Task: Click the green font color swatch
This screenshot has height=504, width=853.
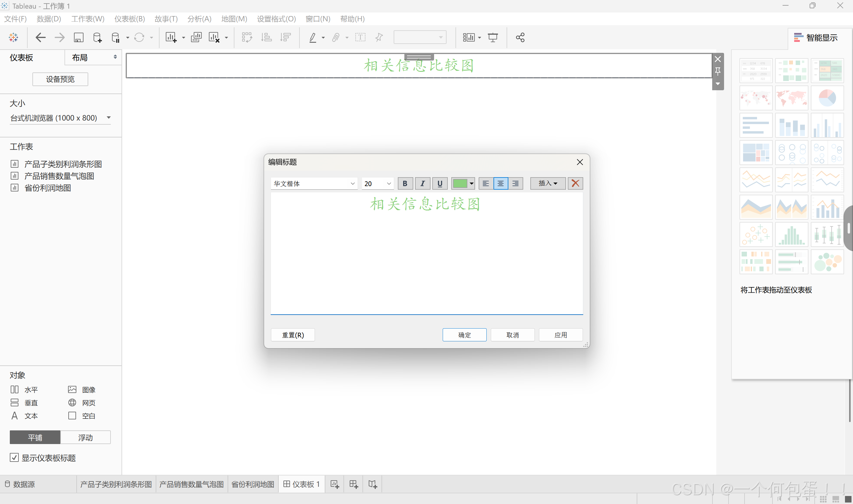Action: pyautogui.click(x=460, y=183)
